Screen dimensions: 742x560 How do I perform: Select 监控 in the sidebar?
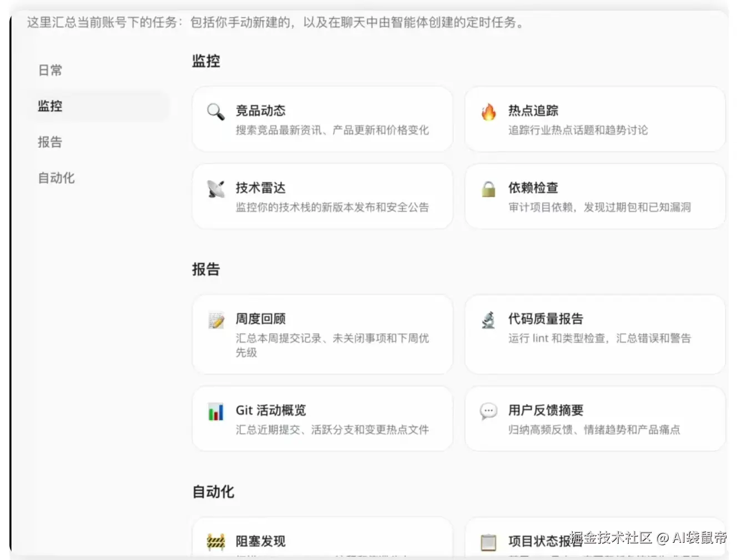49,106
